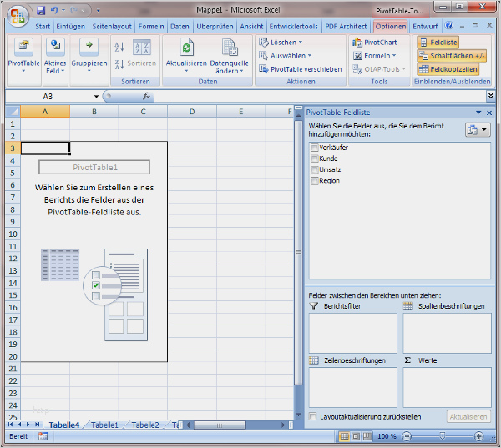Viewport: 501px width, 448px height.
Task: Click the vertical scrollbar down arrow
Action: (298, 415)
